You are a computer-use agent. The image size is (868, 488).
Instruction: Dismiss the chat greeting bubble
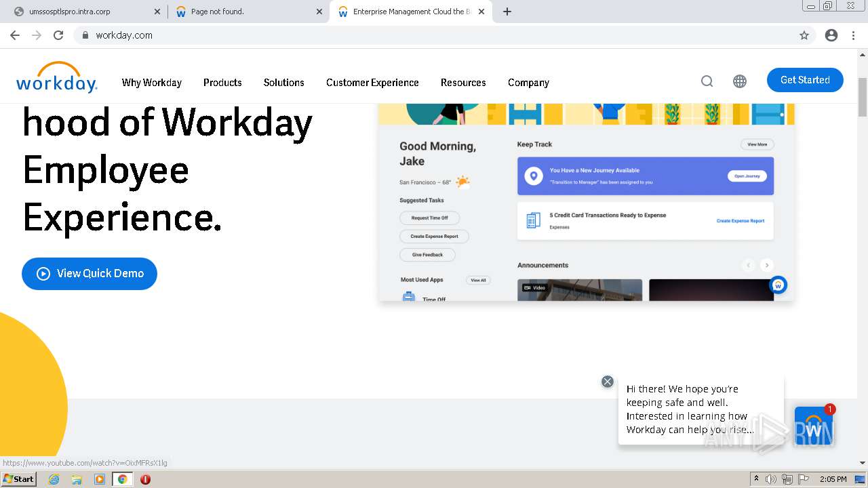[x=608, y=382]
